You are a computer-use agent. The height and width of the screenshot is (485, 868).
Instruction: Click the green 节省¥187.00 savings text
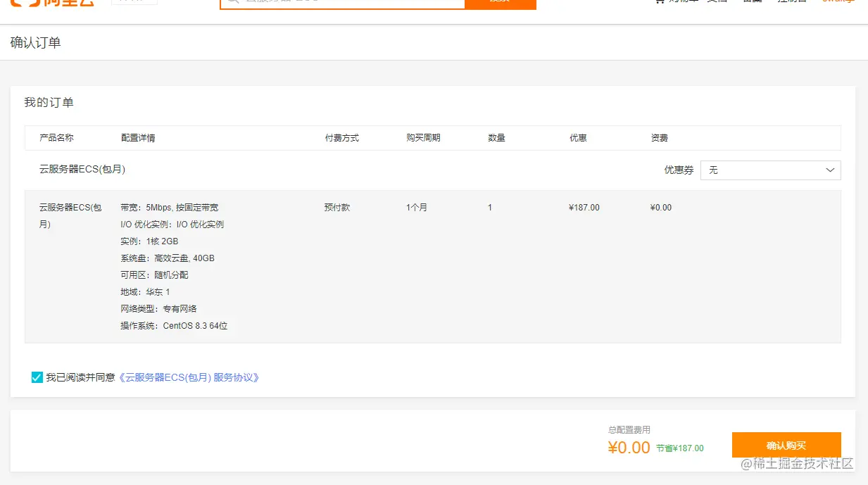[679, 448]
